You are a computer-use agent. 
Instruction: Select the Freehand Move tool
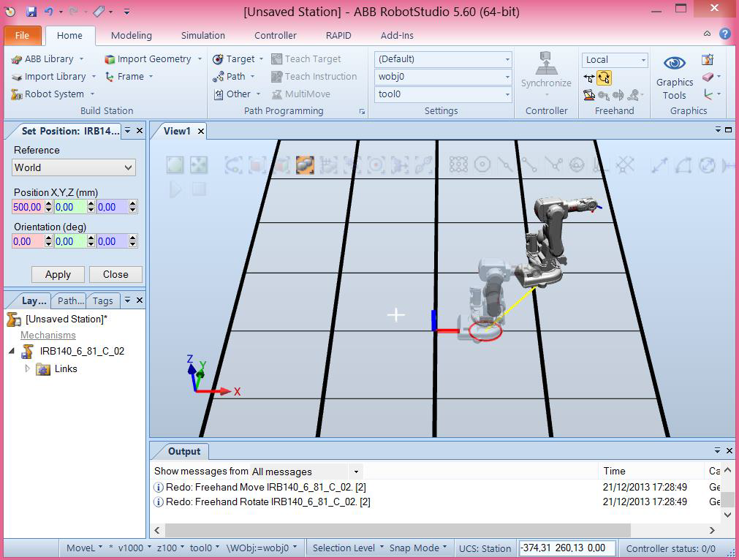pos(589,77)
